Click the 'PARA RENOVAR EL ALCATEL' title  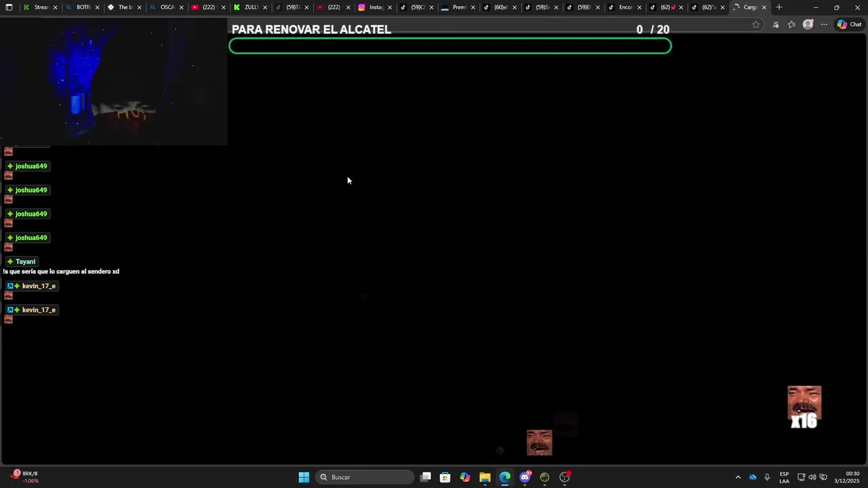(x=311, y=30)
